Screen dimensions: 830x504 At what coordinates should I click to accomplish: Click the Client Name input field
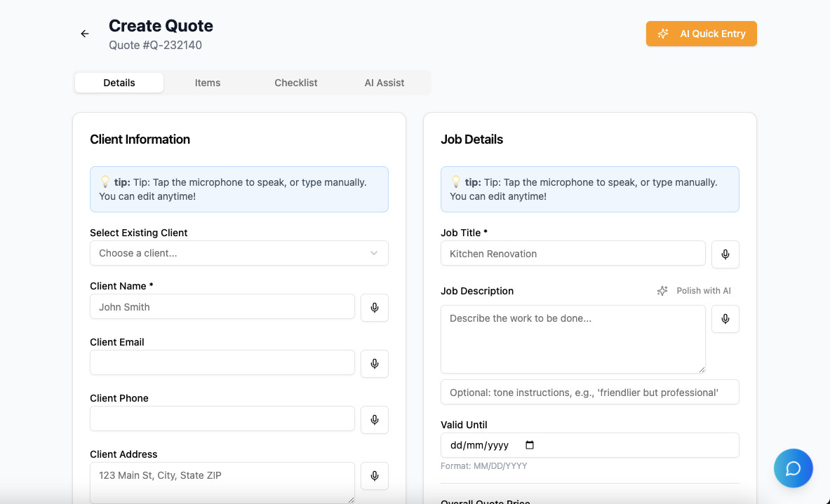click(222, 307)
